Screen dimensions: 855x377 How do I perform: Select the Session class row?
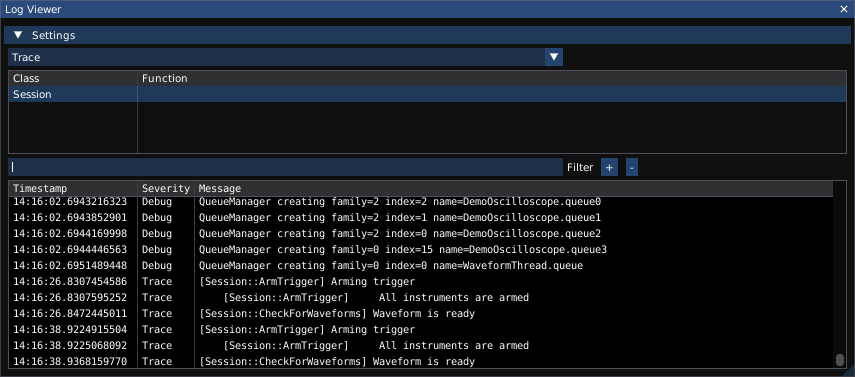coord(427,94)
